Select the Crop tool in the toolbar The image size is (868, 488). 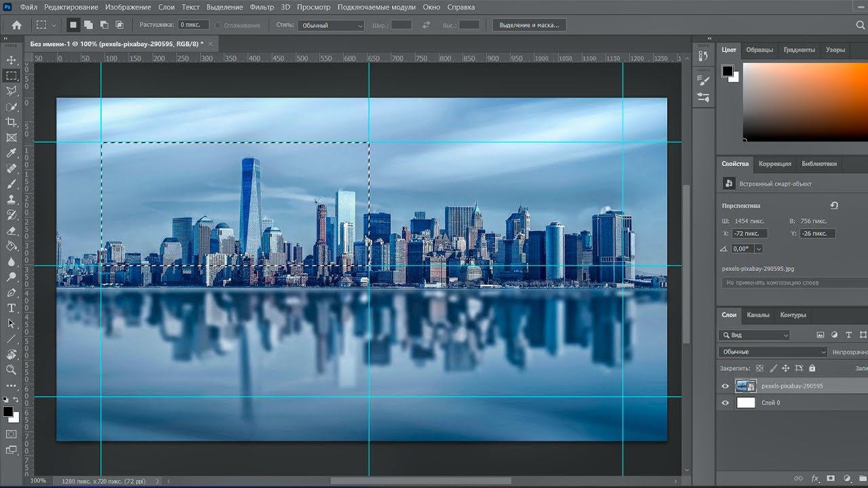(x=12, y=122)
